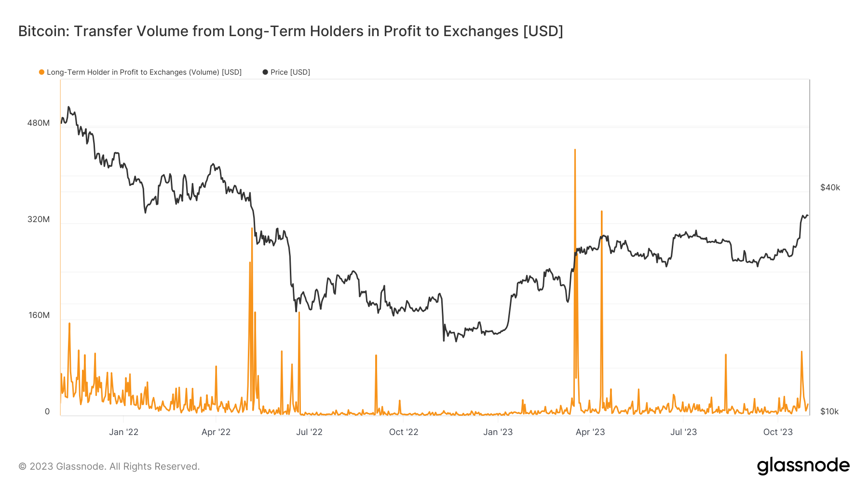The width and height of the screenshot is (868, 488).
Task: Select the Jul '23 x-axis label
Action: tap(683, 432)
